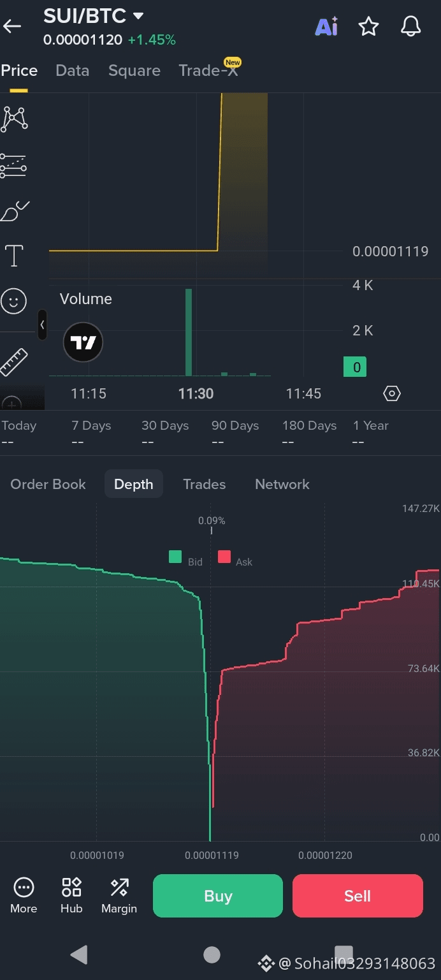Switch to the Square tab
441x980 pixels.
click(134, 70)
